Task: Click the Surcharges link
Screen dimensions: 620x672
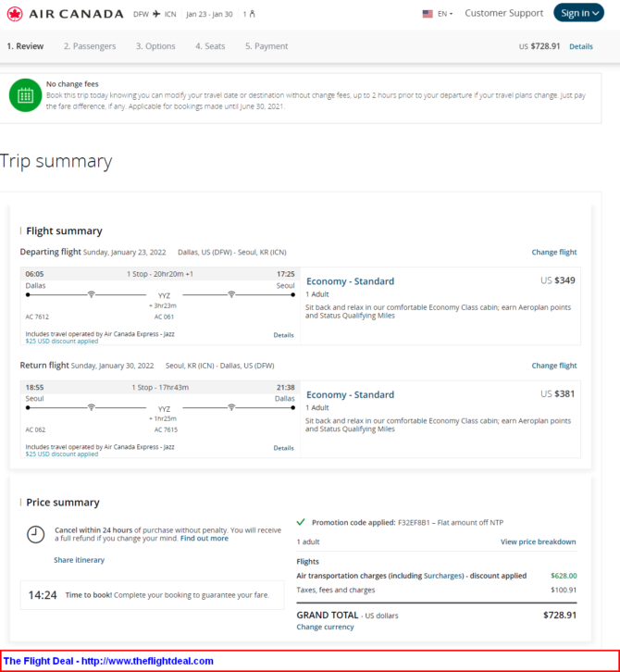Action: (443, 576)
